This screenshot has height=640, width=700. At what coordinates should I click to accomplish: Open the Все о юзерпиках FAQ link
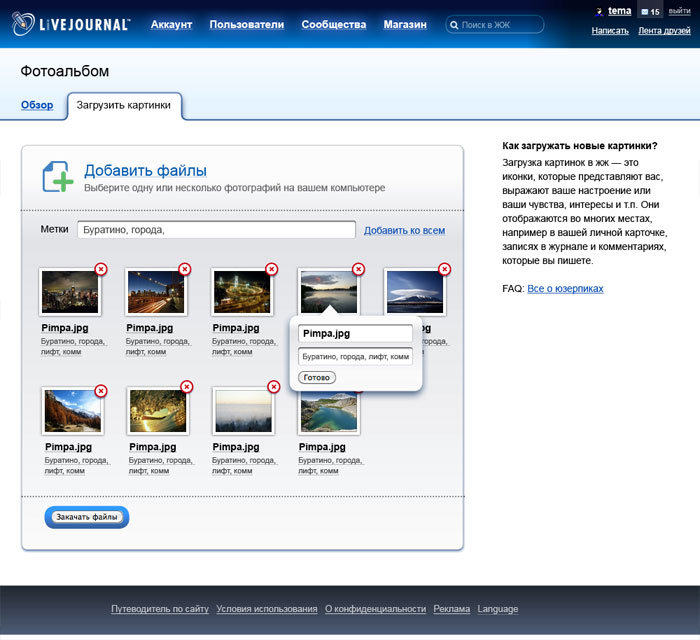[x=565, y=289]
